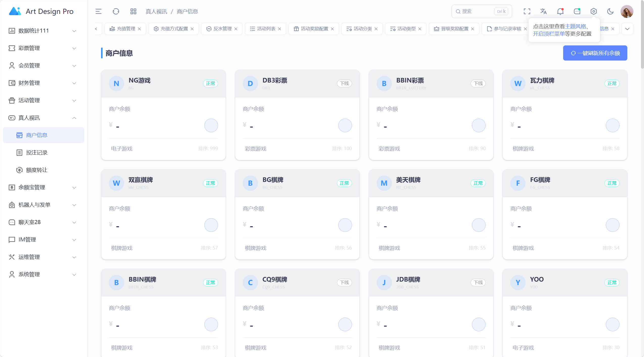Image resolution: width=644 pixels, height=357 pixels.
Task: Click the Art Design Pro logo
Action: [15, 11]
